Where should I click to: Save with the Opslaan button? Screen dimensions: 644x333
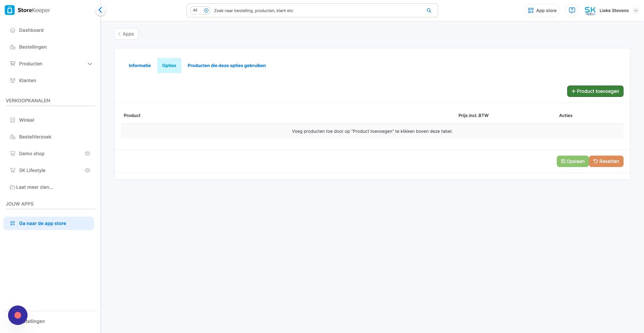[573, 161]
